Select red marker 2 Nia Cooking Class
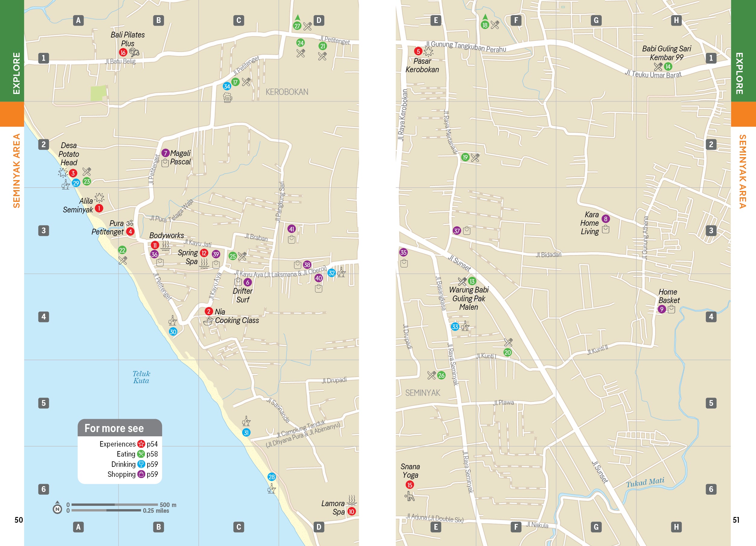This screenshot has height=546, width=756. click(x=209, y=311)
